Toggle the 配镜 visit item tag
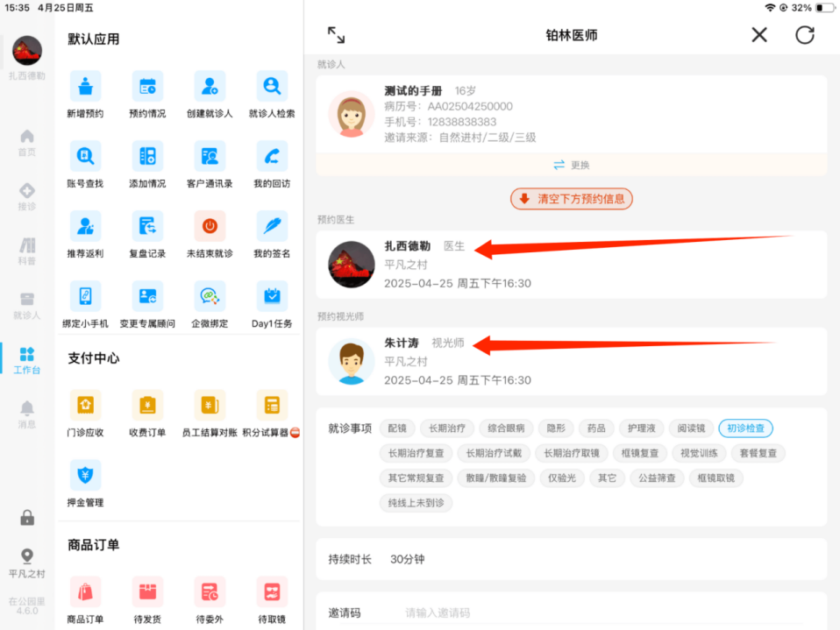The image size is (840, 630). click(397, 428)
